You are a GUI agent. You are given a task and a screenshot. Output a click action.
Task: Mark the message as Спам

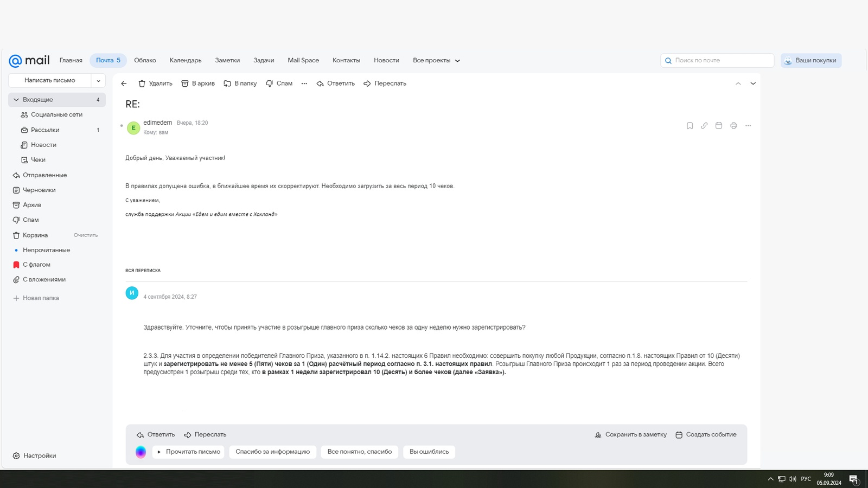point(279,84)
